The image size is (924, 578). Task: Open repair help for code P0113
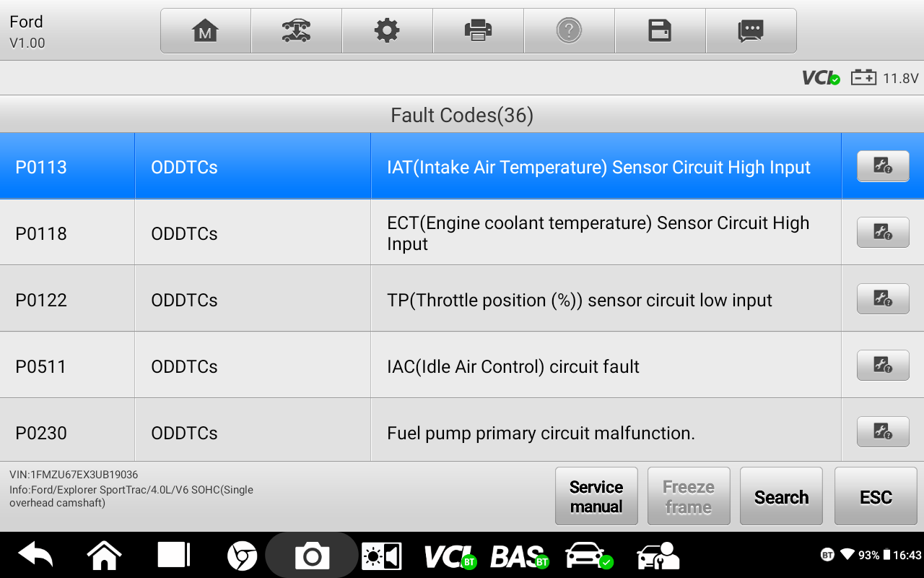(x=882, y=166)
